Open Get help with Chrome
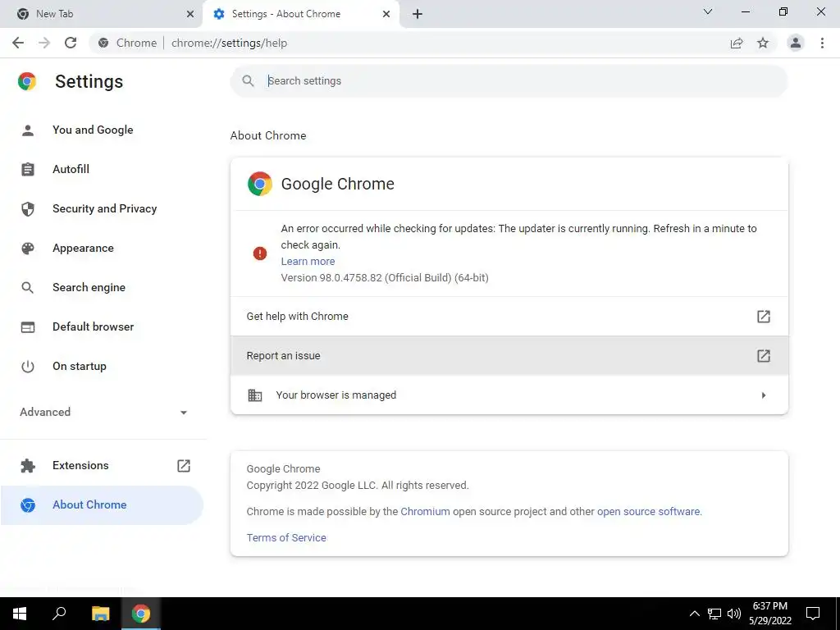Image resolution: width=840 pixels, height=630 pixels. (x=509, y=317)
